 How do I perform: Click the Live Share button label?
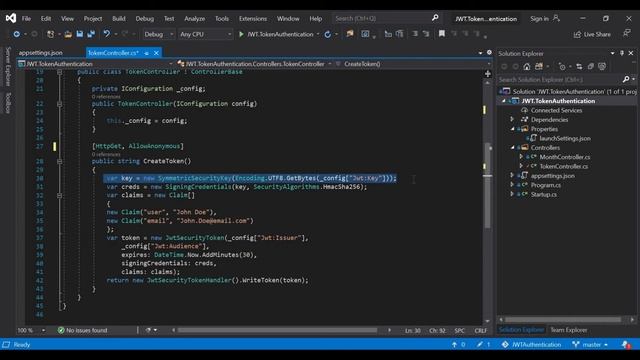coord(597,34)
